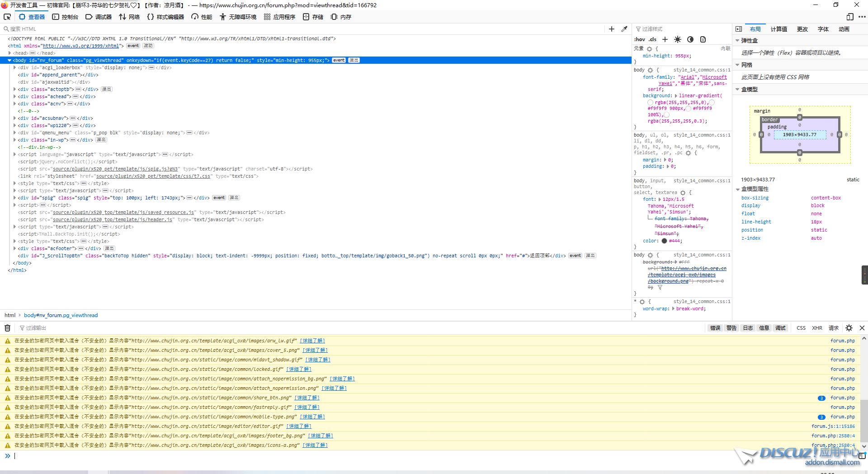The width and height of the screenshot is (868, 474).
Task: Click 详细了解 for cover_5.png warning
Action: pyautogui.click(x=315, y=350)
